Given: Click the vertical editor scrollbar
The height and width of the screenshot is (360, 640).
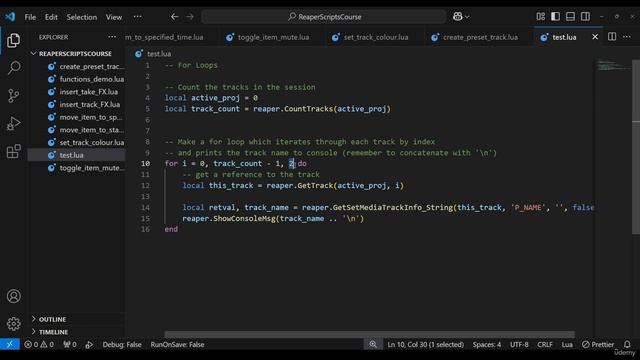Looking at the screenshot, I should pos(636,147).
